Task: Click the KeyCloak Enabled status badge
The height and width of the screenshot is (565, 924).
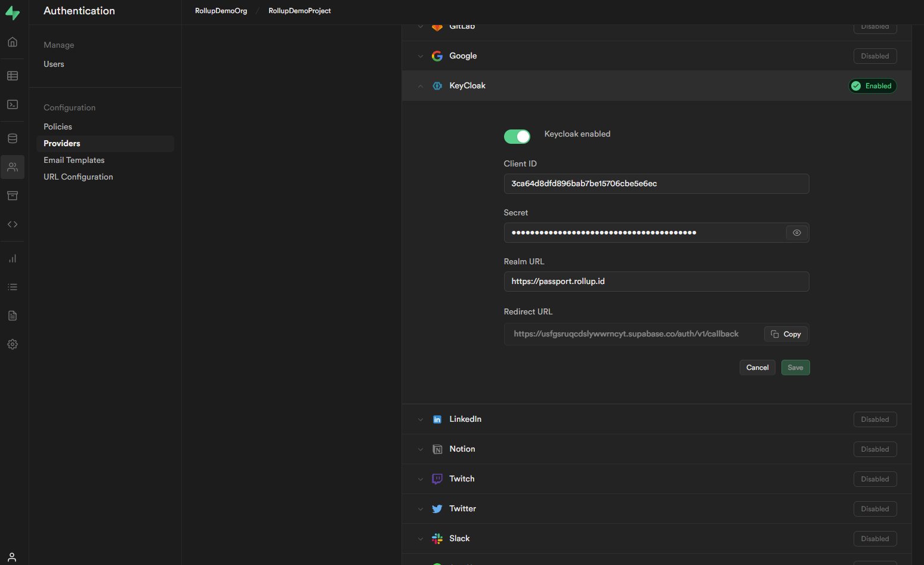Action: click(x=872, y=86)
